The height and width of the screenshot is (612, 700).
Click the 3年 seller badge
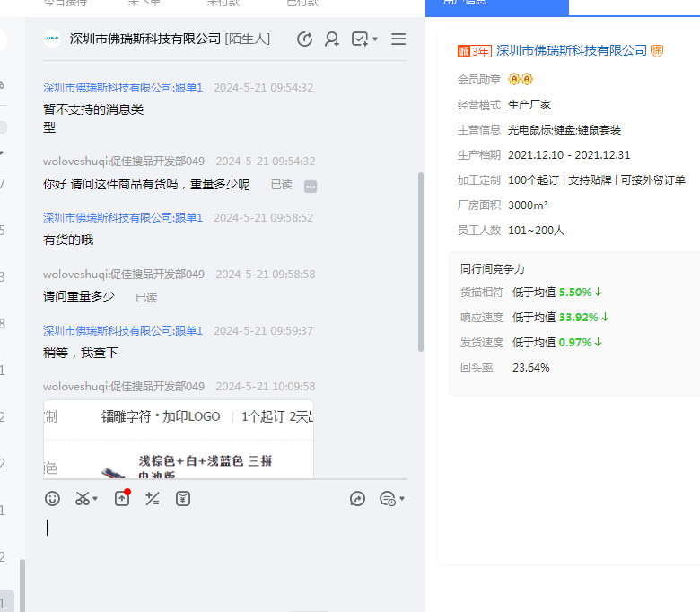click(475, 51)
